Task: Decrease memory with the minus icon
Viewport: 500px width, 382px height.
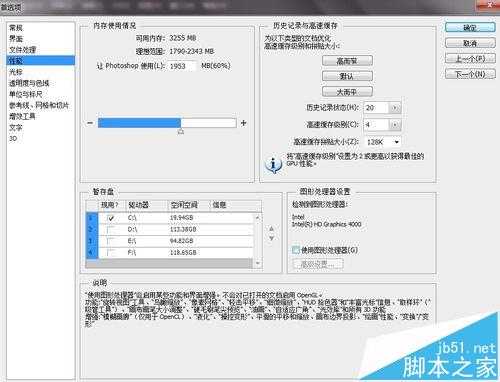Action: pyautogui.click(x=90, y=123)
